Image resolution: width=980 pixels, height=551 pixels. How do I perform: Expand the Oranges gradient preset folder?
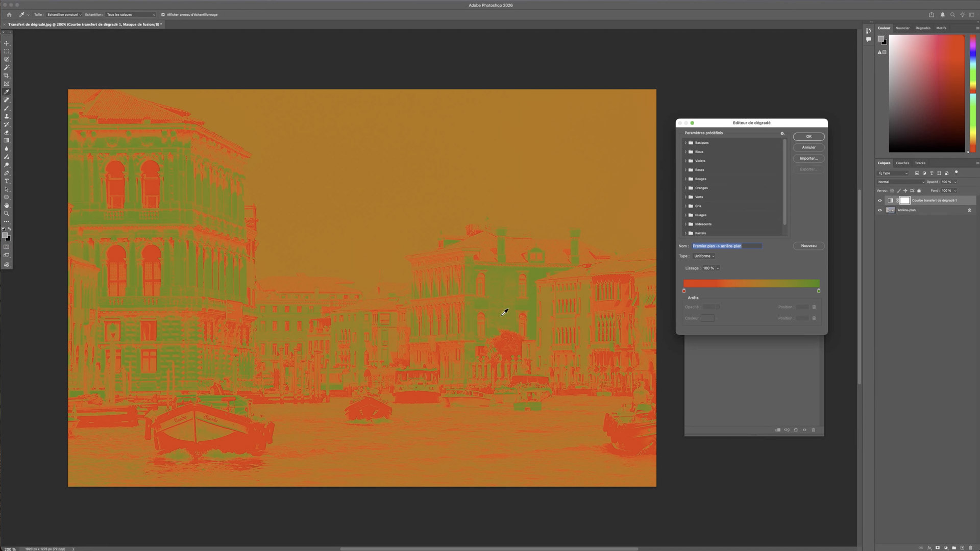(685, 188)
